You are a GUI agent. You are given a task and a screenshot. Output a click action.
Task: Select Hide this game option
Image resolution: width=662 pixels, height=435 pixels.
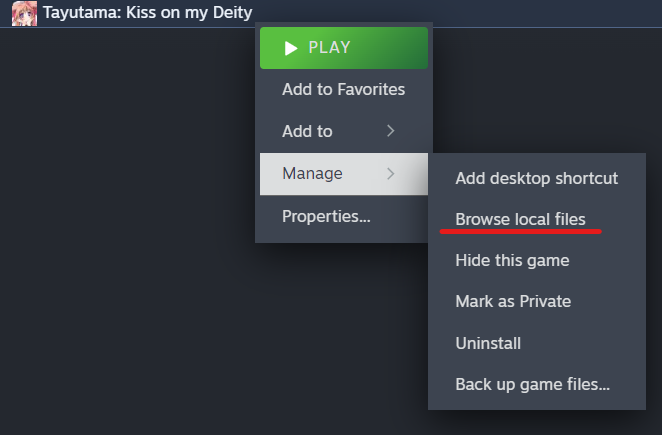coord(537,260)
